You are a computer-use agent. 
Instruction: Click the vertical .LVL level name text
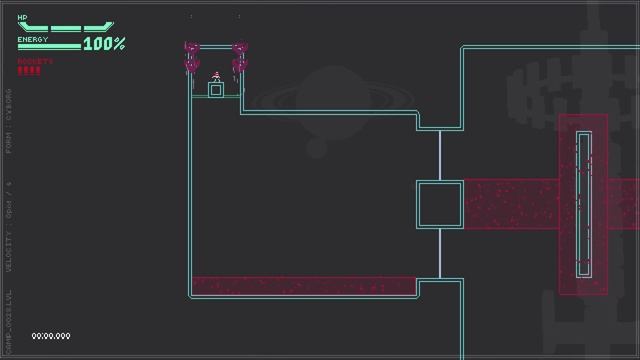(x=9, y=322)
